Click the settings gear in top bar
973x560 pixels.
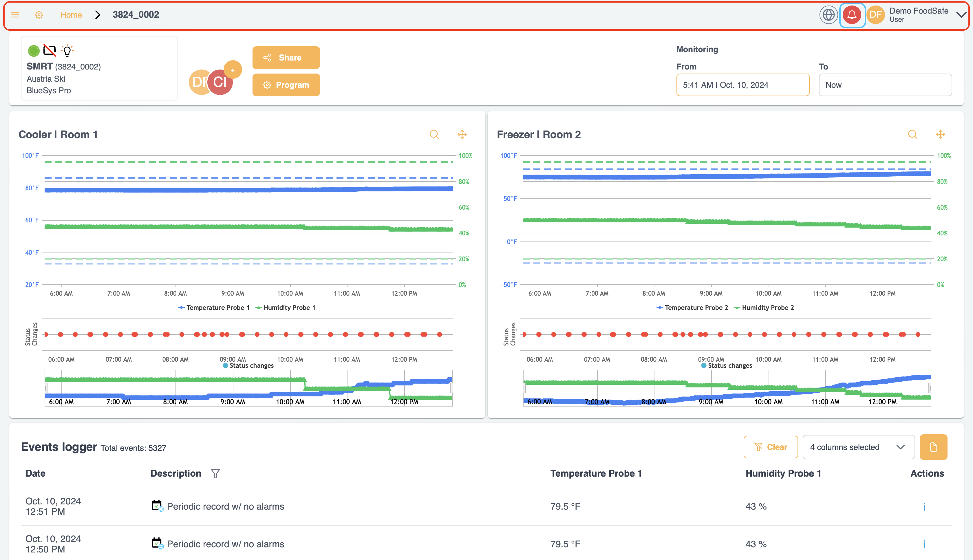39,14
